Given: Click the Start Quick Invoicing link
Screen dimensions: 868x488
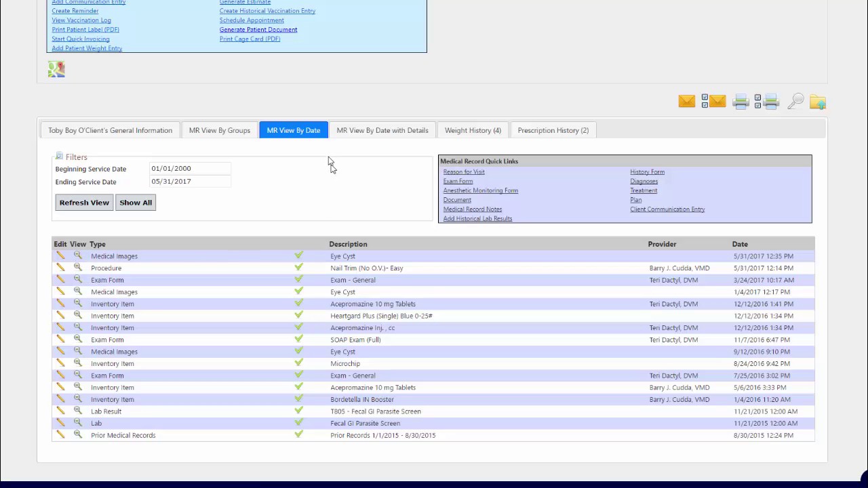Looking at the screenshot, I should tap(81, 39).
